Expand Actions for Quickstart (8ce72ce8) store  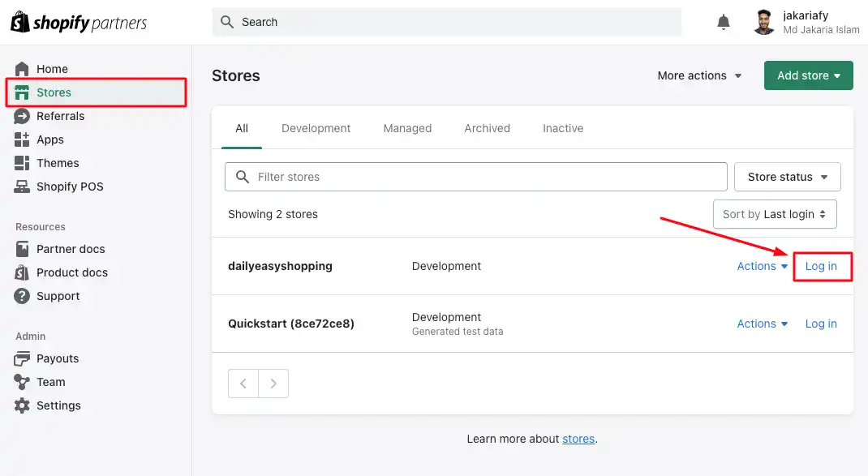click(763, 324)
